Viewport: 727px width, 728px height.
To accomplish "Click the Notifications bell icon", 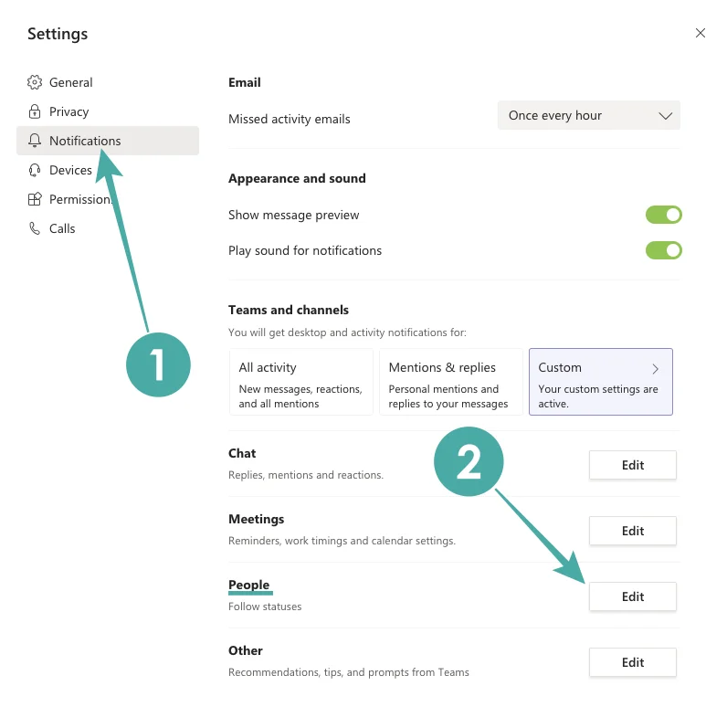I will [x=35, y=141].
